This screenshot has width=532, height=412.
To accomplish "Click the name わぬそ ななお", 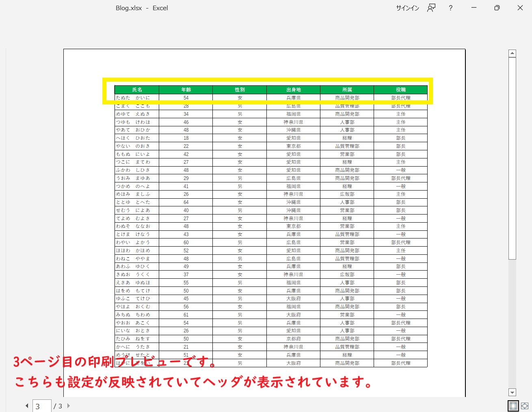I will click(x=133, y=226).
